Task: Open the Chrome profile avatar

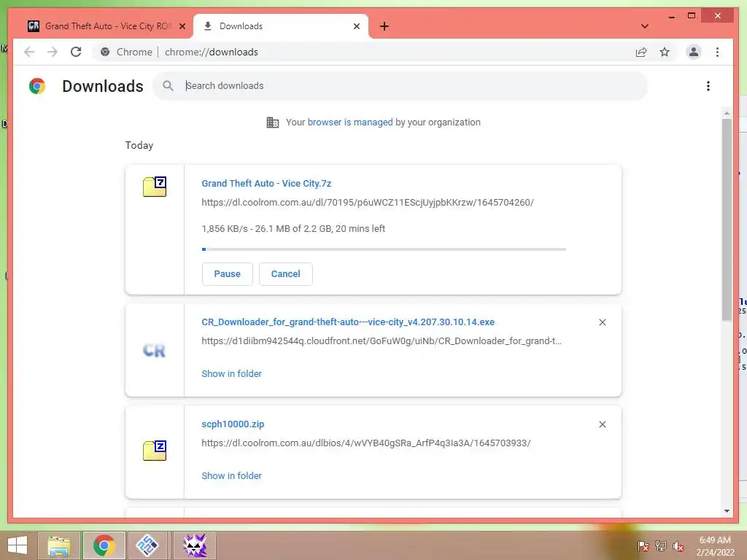Action: click(694, 52)
